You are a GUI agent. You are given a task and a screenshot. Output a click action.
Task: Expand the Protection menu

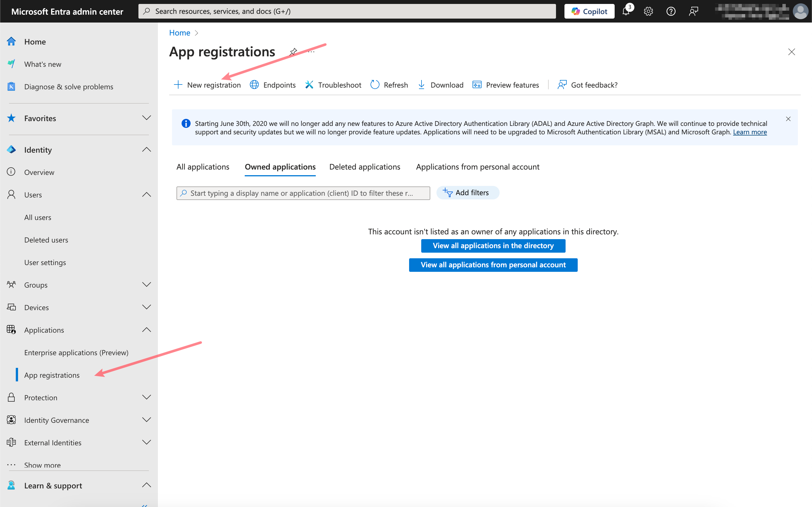click(146, 397)
